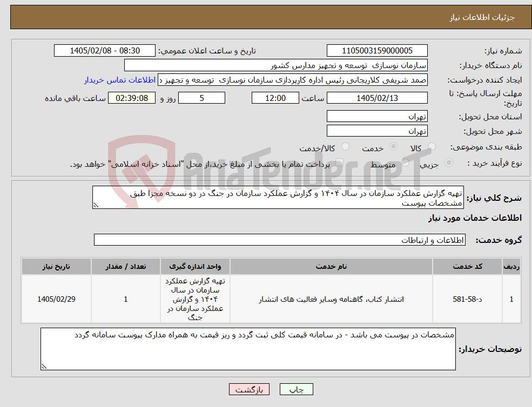Select the جزیی purchase type radio
Screen dimensions: 532x407
pos(448,163)
